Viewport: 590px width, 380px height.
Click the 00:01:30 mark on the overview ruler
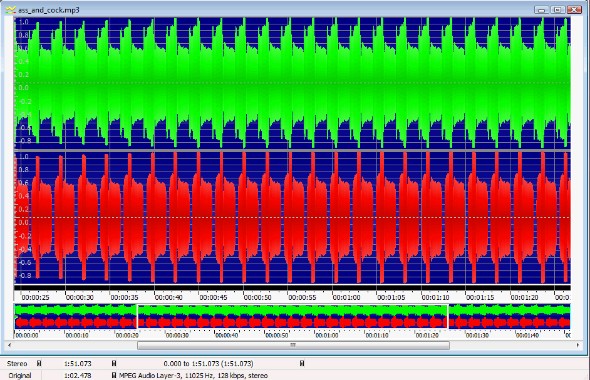pyautogui.click(x=477, y=335)
